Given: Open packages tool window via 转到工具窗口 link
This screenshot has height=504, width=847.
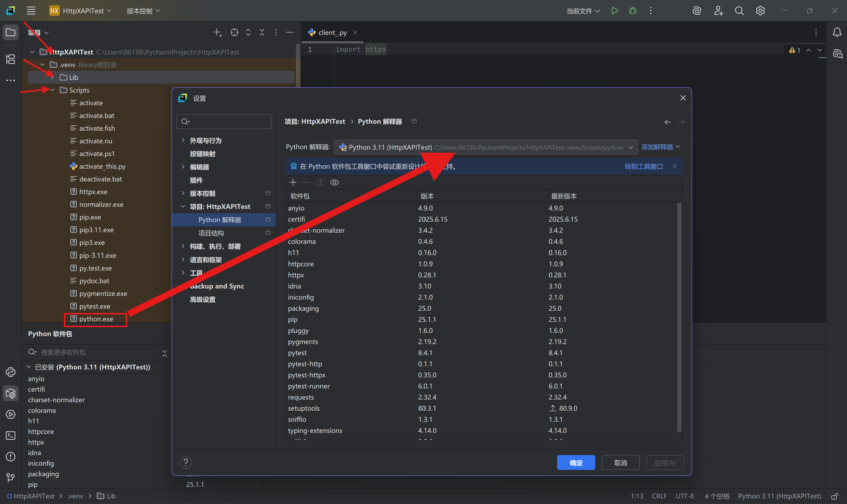Looking at the screenshot, I should tap(643, 166).
